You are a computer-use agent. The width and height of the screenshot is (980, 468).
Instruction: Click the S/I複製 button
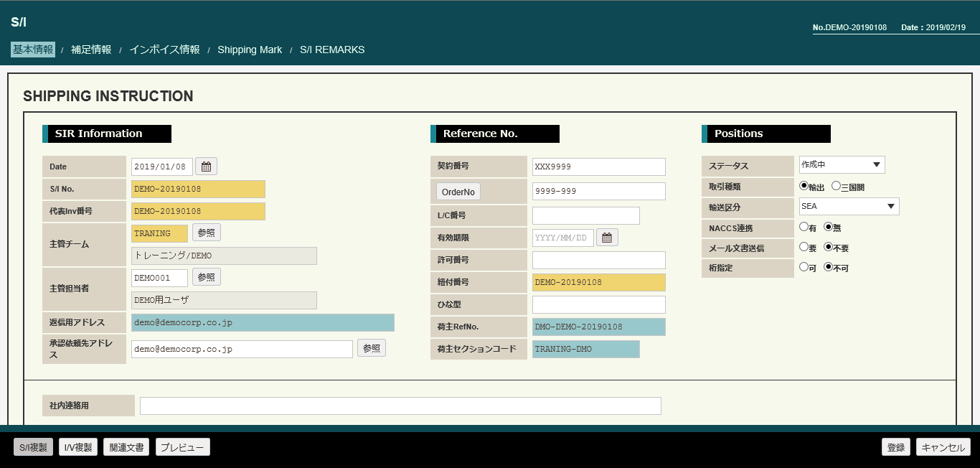[x=33, y=447]
